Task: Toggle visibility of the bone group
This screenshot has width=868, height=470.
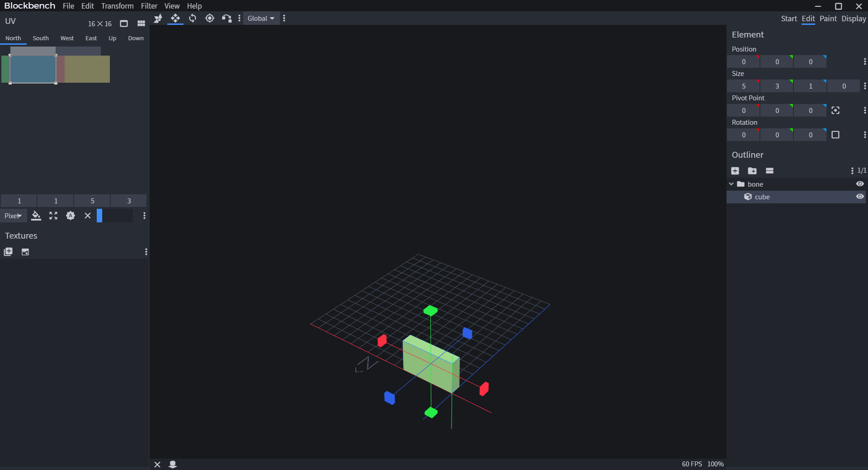Action: point(860,184)
